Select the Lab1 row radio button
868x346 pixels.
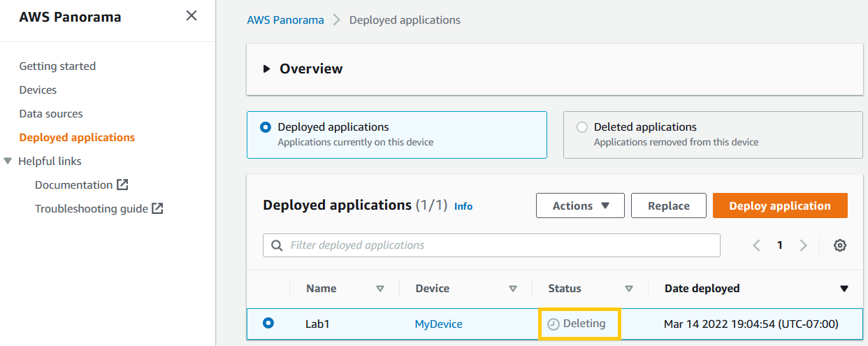click(268, 323)
